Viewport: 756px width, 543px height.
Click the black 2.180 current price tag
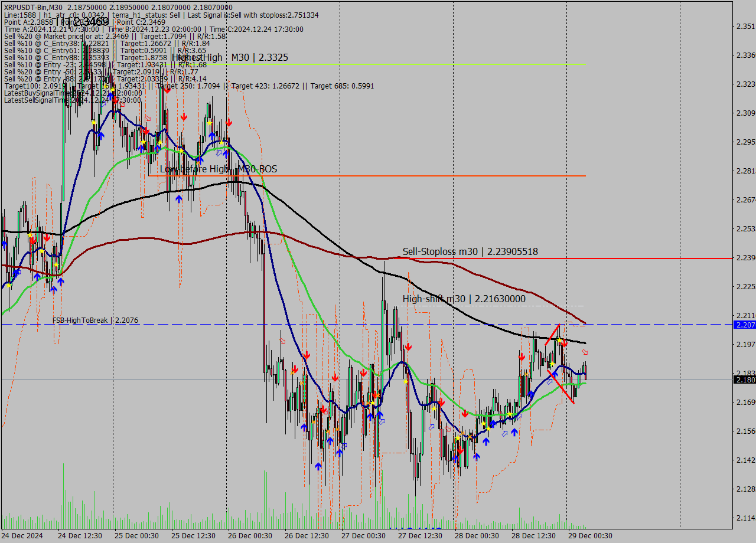pyautogui.click(x=744, y=380)
